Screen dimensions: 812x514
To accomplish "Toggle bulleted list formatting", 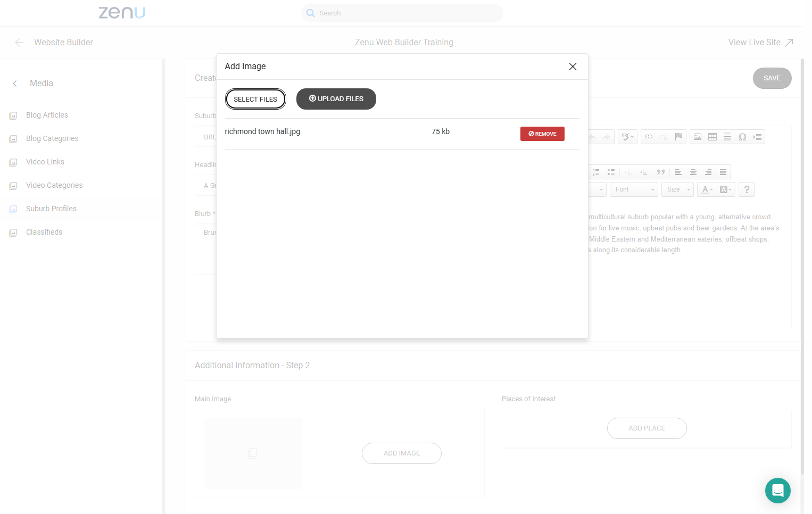I will click(x=611, y=172).
